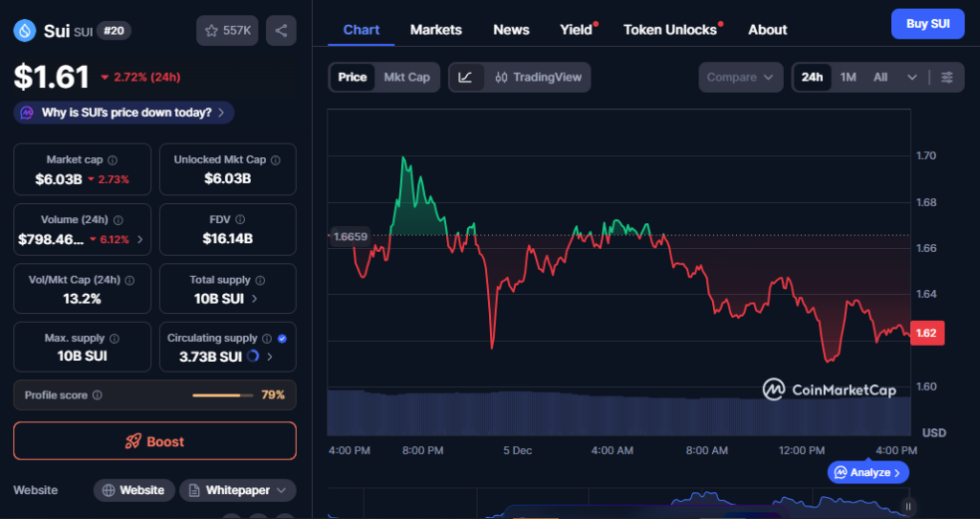Go to the About tab
Image resolution: width=980 pixels, height=519 pixels.
coord(768,30)
